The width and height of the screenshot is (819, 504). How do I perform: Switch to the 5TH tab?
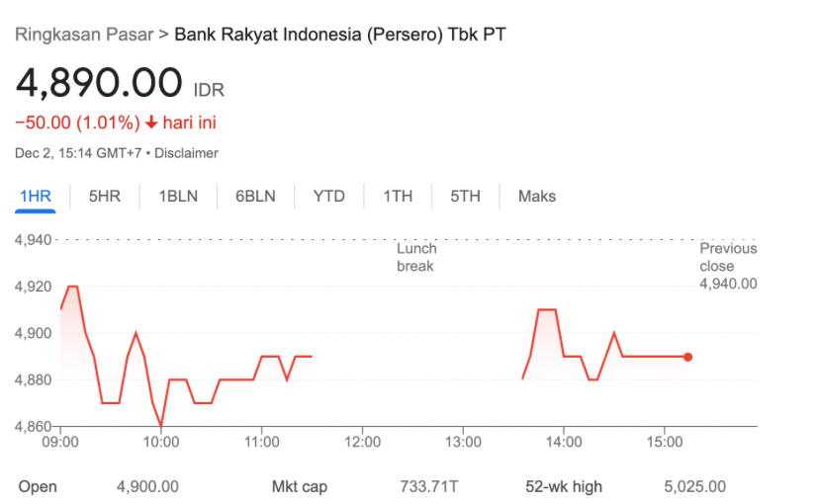(465, 196)
